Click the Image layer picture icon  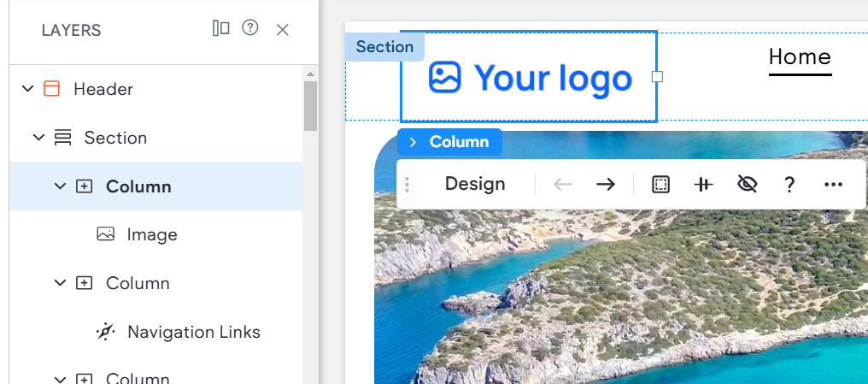point(105,234)
